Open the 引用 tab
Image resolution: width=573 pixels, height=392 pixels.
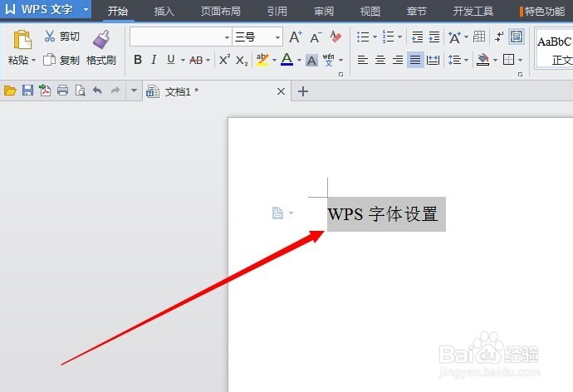pyautogui.click(x=277, y=11)
